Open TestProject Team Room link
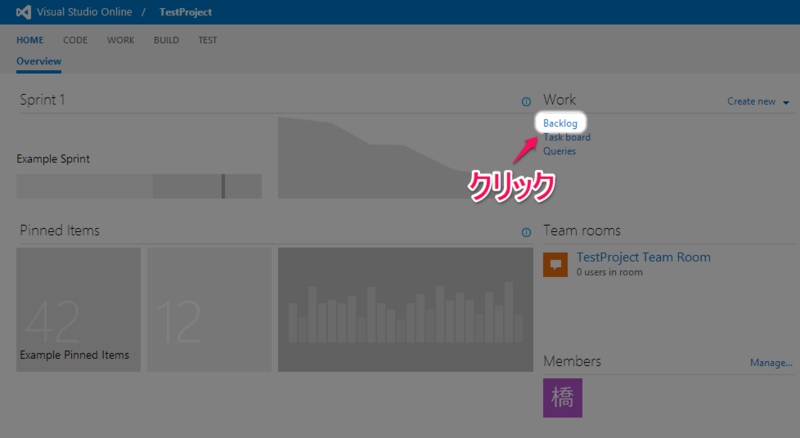Screen dimensions: 800x438 point(643,257)
